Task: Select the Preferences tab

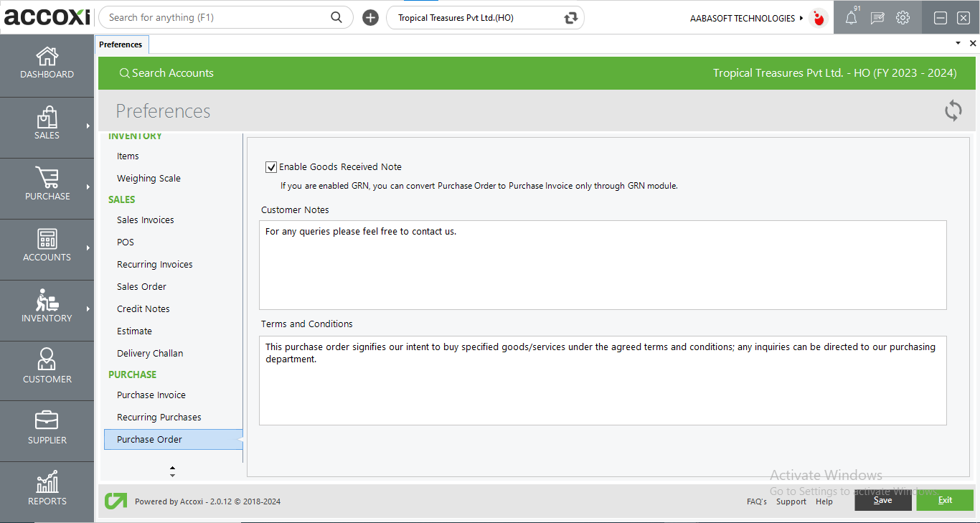Action: pyautogui.click(x=121, y=44)
